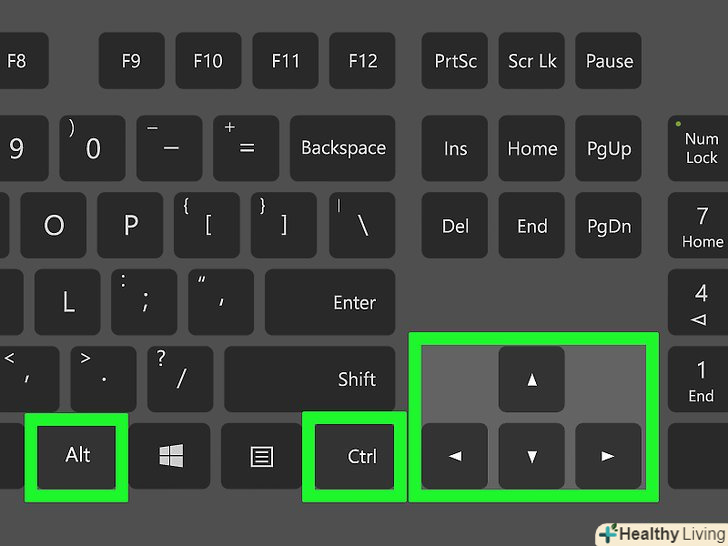
Task: Click the down arrow key
Action: click(x=532, y=455)
